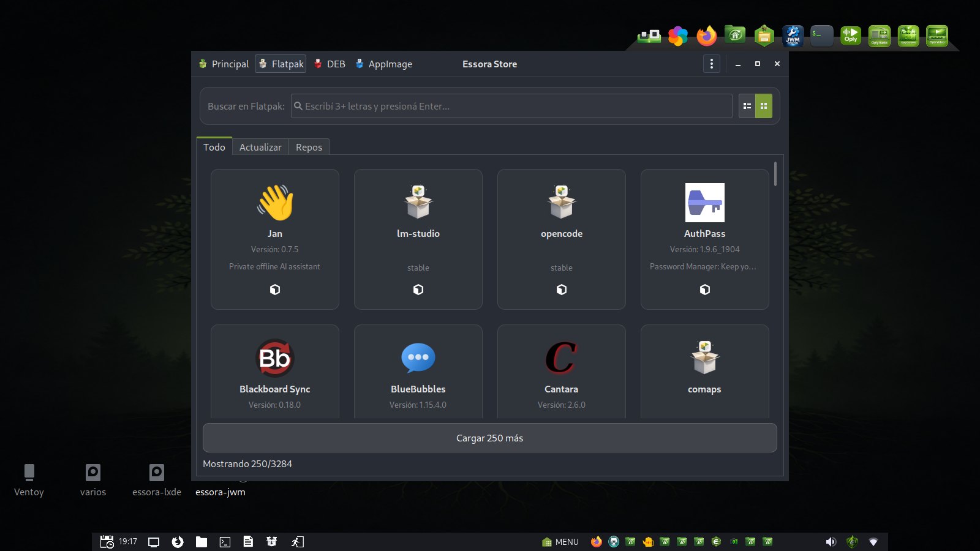Viewport: 980px width, 551px height.
Task: Open JWM Config from the top dock
Action: [793, 36]
